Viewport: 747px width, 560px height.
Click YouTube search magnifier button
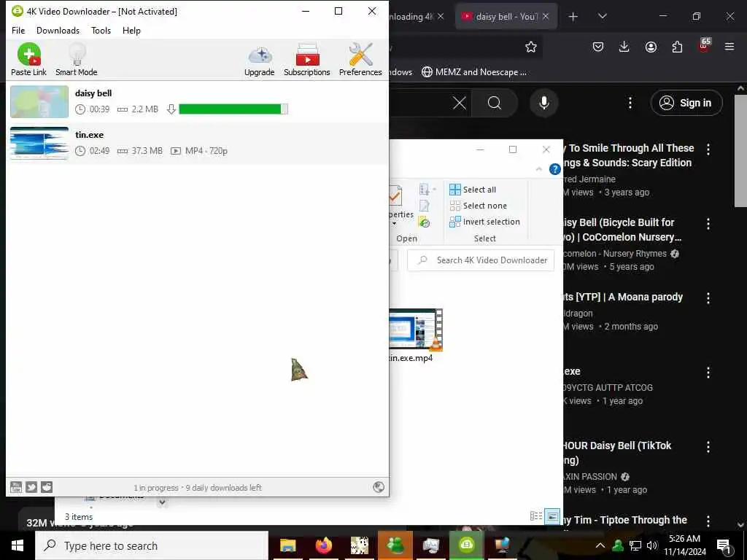pos(495,103)
